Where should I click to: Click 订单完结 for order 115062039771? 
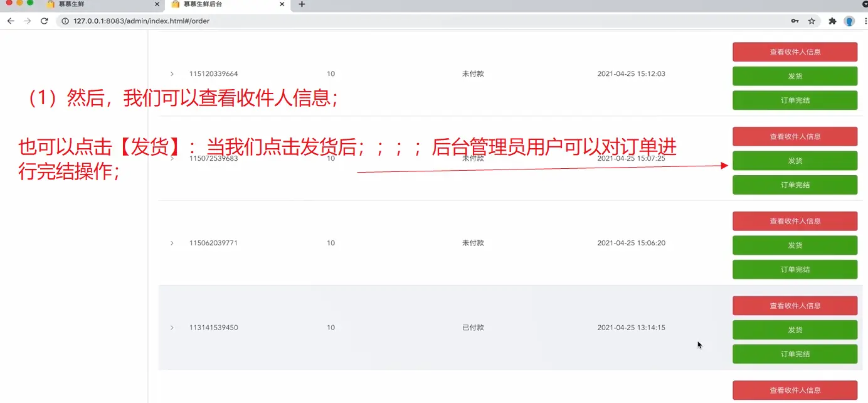[x=795, y=269]
